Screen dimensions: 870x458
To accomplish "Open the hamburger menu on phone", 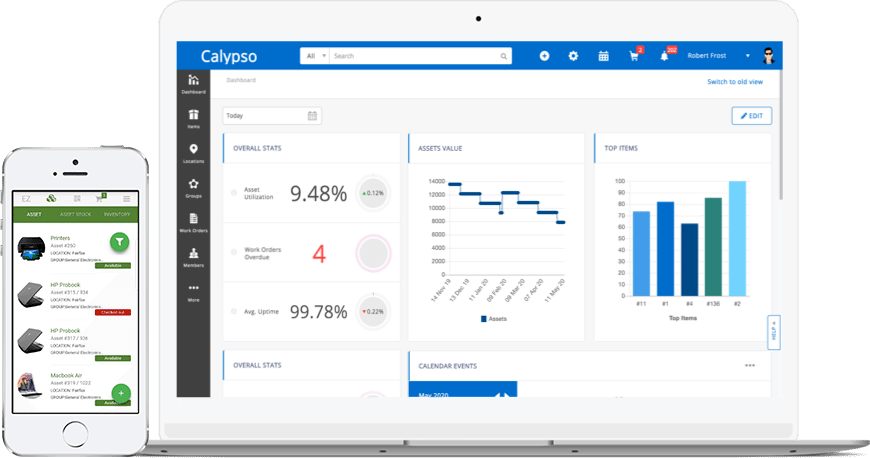I will pos(127,198).
